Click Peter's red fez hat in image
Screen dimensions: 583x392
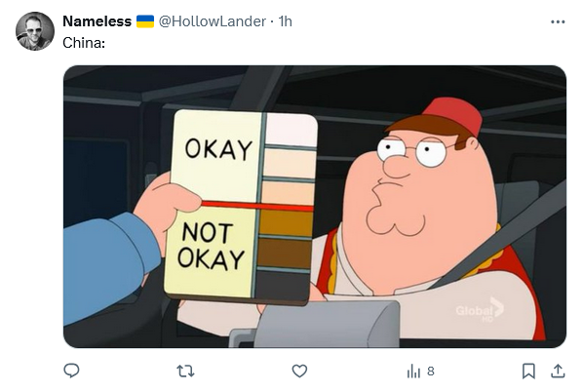coord(453,114)
